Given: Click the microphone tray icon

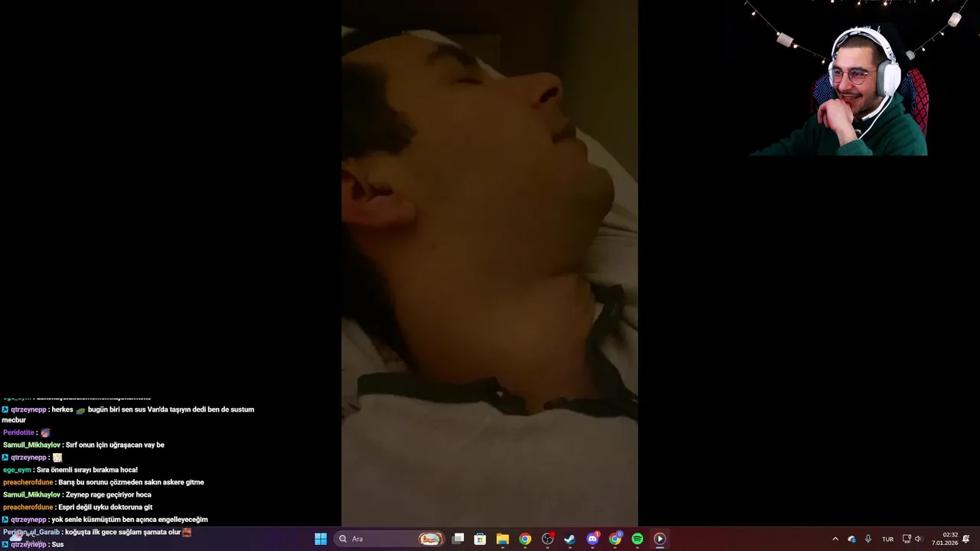Looking at the screenshot, I should [x=868, y=539].
